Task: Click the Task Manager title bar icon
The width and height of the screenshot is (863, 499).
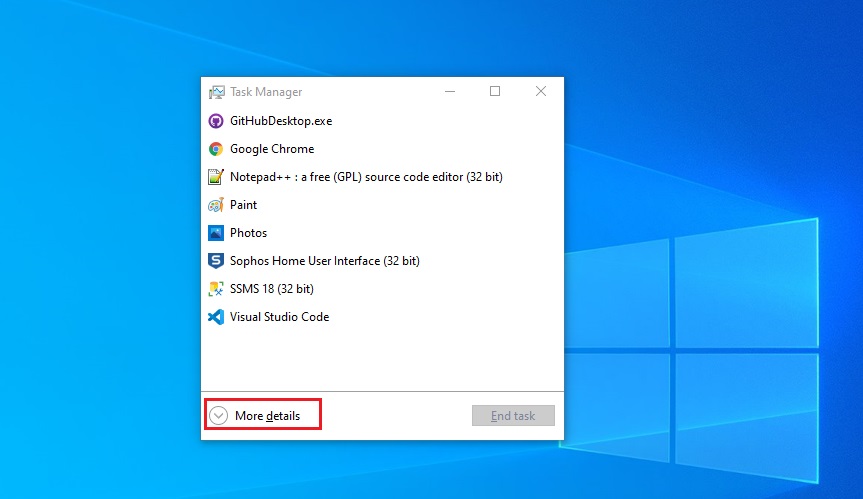Action: click(x=216, y=92)
